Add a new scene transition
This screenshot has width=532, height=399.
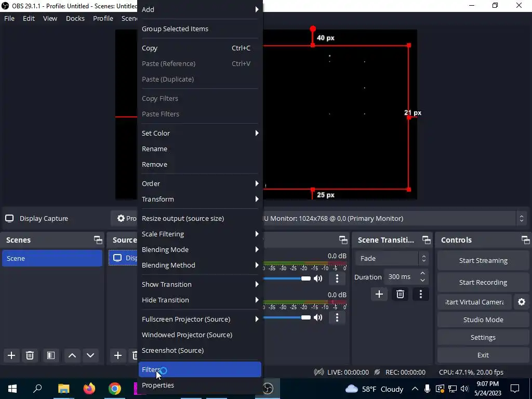(x=379, y=294)
